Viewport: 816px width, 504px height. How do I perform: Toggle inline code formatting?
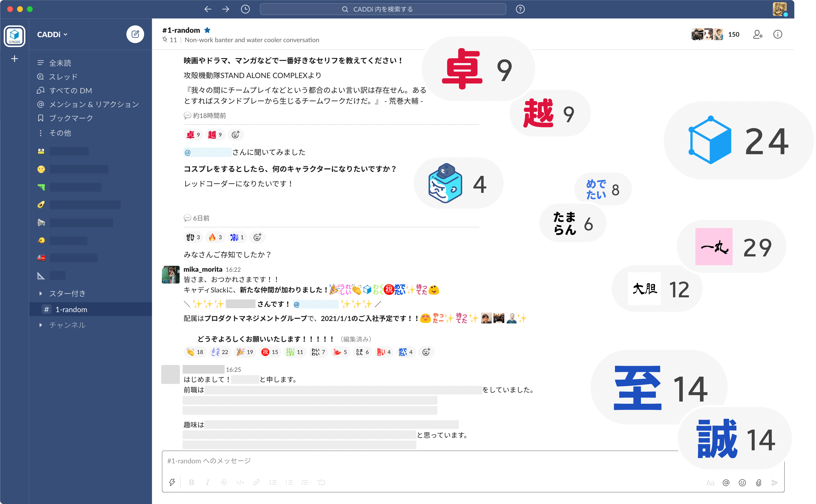pyautogui.click(x=240, y=482)
